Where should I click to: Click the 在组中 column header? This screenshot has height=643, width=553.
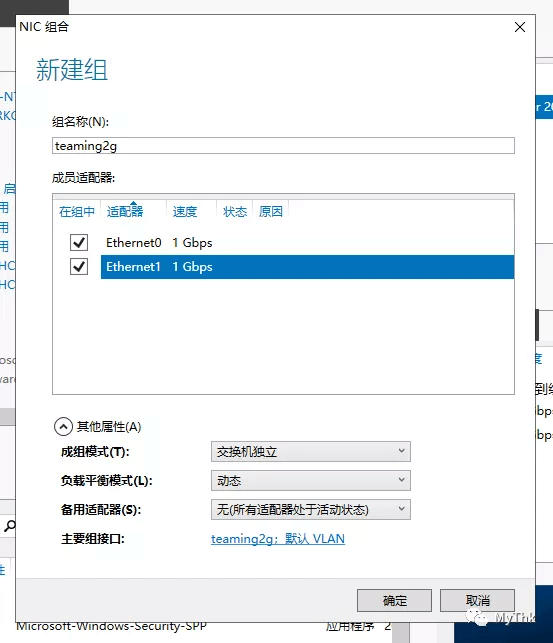(77, 212)
